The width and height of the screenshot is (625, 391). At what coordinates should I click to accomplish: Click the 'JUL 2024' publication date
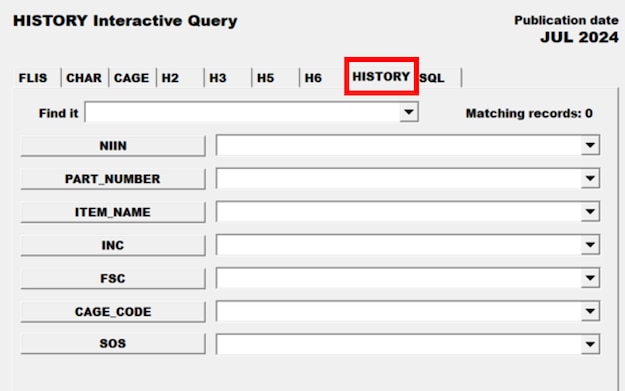point(580,37)
